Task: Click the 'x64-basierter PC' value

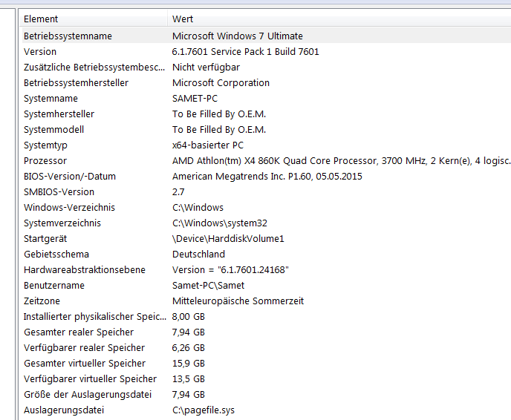Action: [208, 145]
